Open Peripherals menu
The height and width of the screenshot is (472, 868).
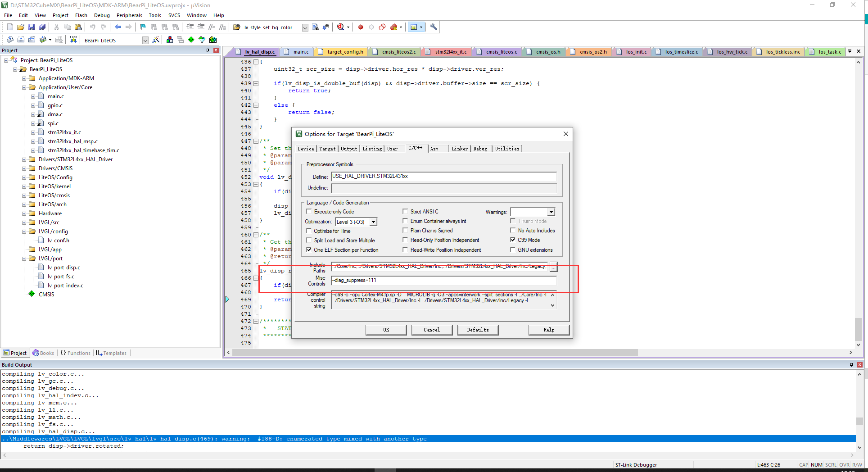[x=129, y=15]
